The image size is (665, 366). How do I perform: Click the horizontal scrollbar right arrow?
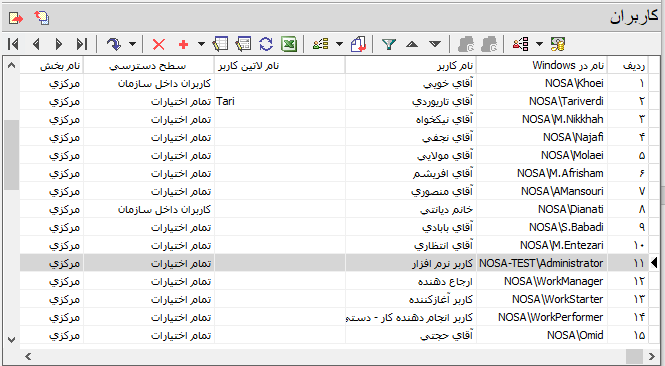[652, 356]
